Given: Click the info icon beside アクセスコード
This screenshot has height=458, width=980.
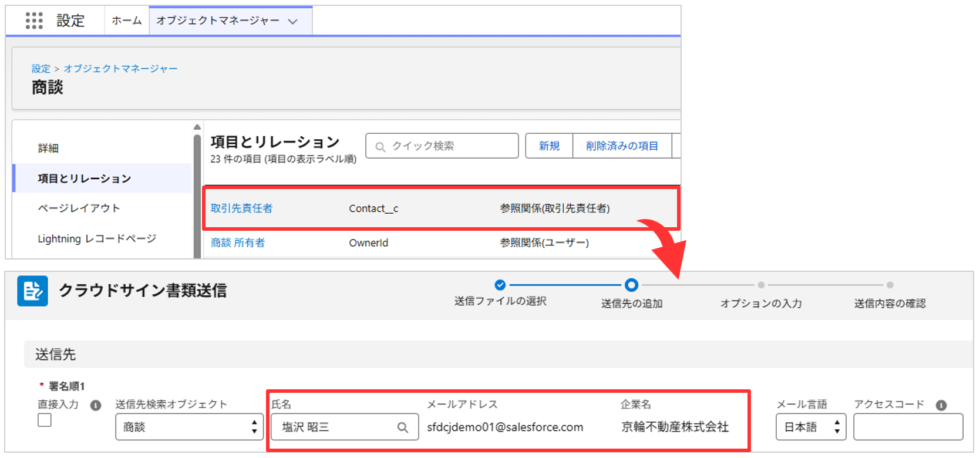Looking at the screenshot, I should [x=941, y=405].
